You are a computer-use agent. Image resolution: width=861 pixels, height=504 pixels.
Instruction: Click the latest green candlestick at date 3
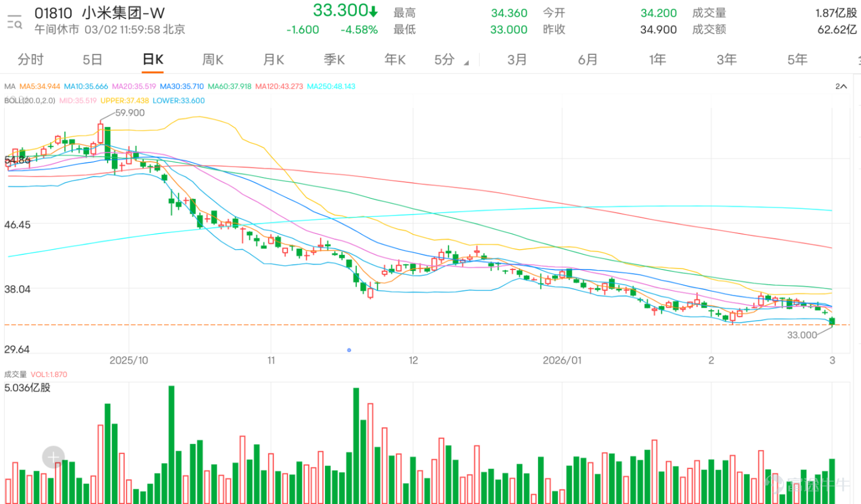click(832, 321)
